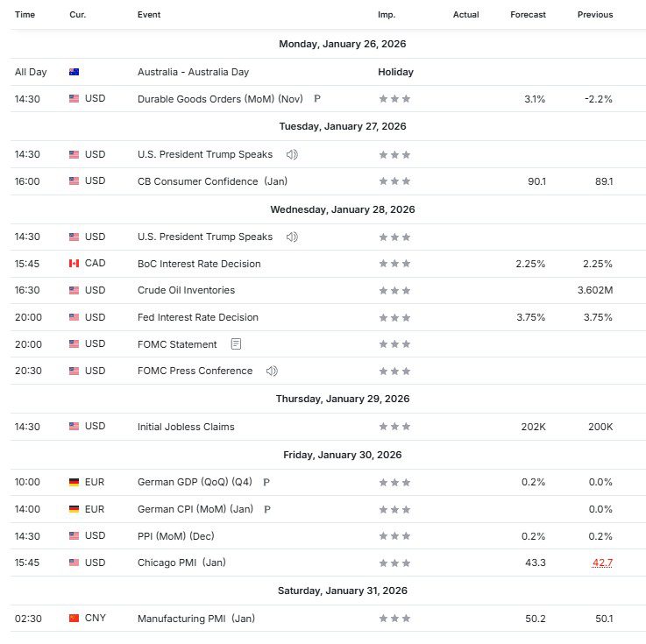Image resolution: width=646 pixels, height=644 pixels.
Task: Click speaker icon beside FOMC Press Conference
Action: pos(272,371)
